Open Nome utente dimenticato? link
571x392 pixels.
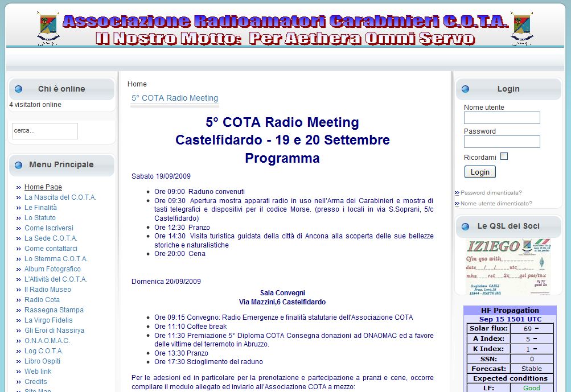496,204
